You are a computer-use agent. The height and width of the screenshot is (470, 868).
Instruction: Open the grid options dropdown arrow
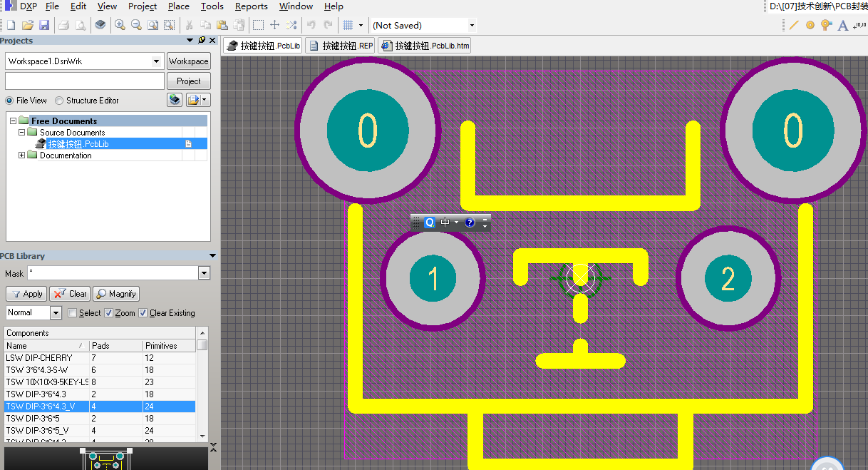click(x=361, y=25)
